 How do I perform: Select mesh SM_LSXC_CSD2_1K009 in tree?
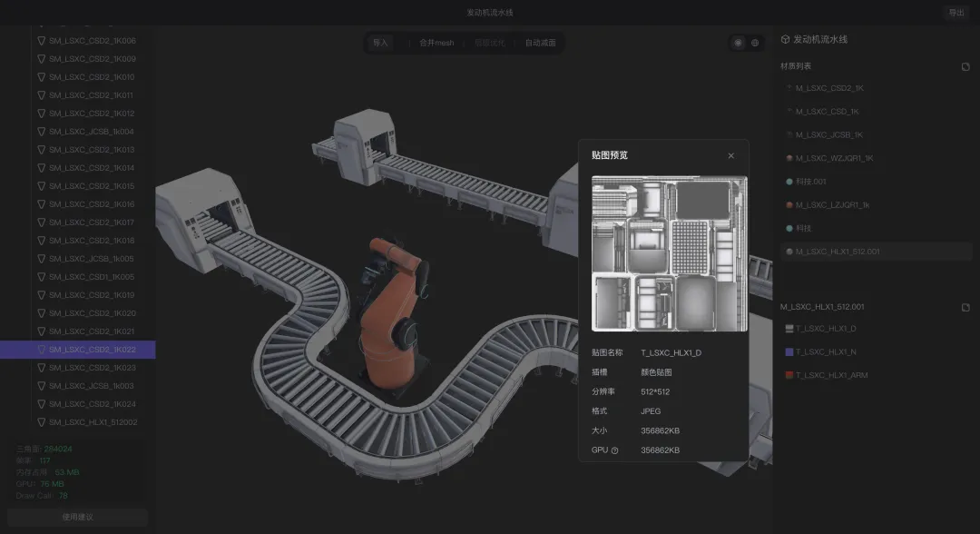coord(93,59)
